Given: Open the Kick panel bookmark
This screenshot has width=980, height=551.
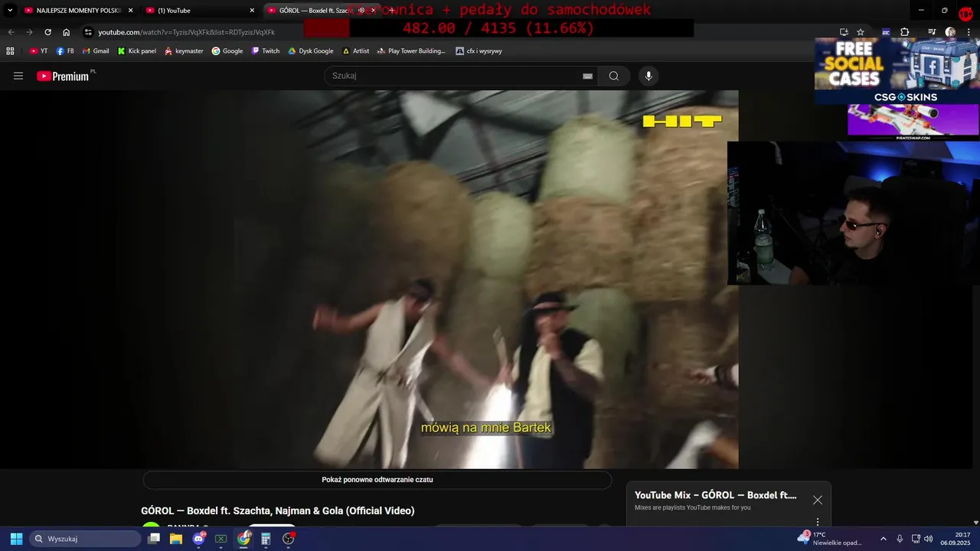Looking at the screenshot, I should click(x=137, y=51).
